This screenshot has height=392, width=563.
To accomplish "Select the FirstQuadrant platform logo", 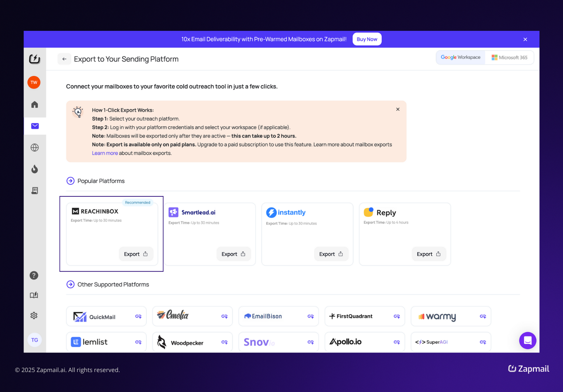I will (x=351, y=316).
